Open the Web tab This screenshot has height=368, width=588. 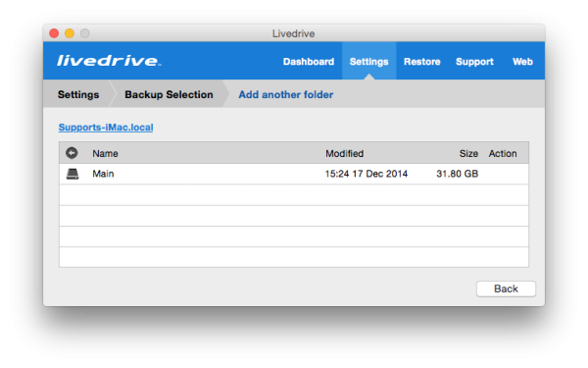tap(522, 62)
